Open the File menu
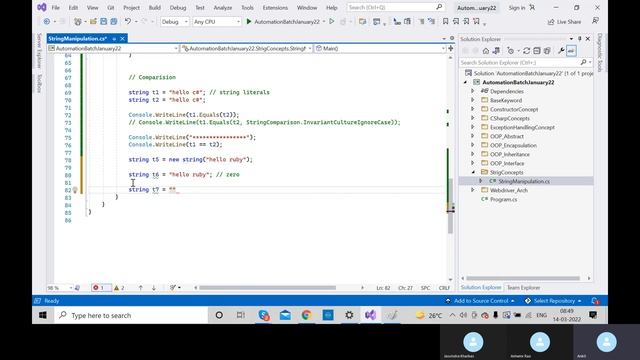Viewport: 640px width, 360px height. (56, 8)
